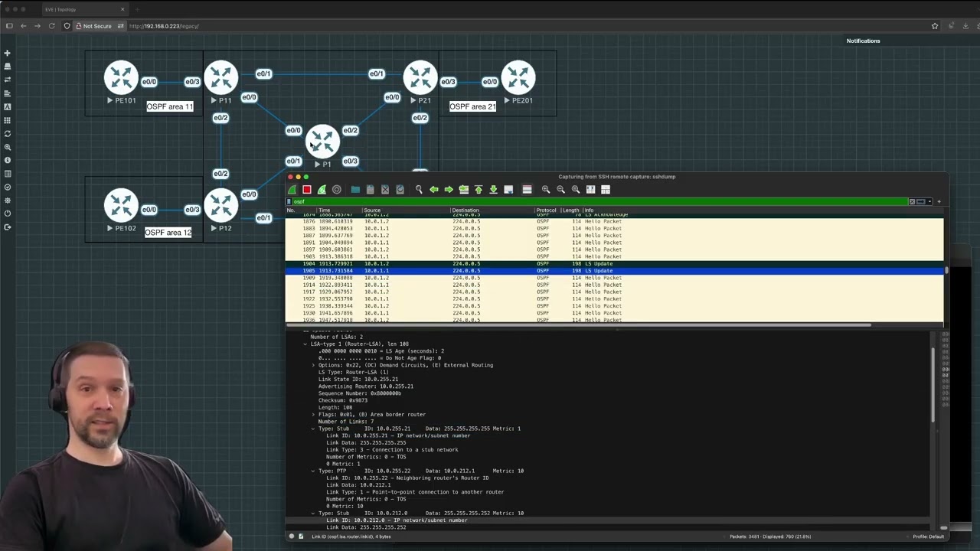Sort packets by the Time column header
Viewport: 980px width, 551px height.
tap(338, 210)
